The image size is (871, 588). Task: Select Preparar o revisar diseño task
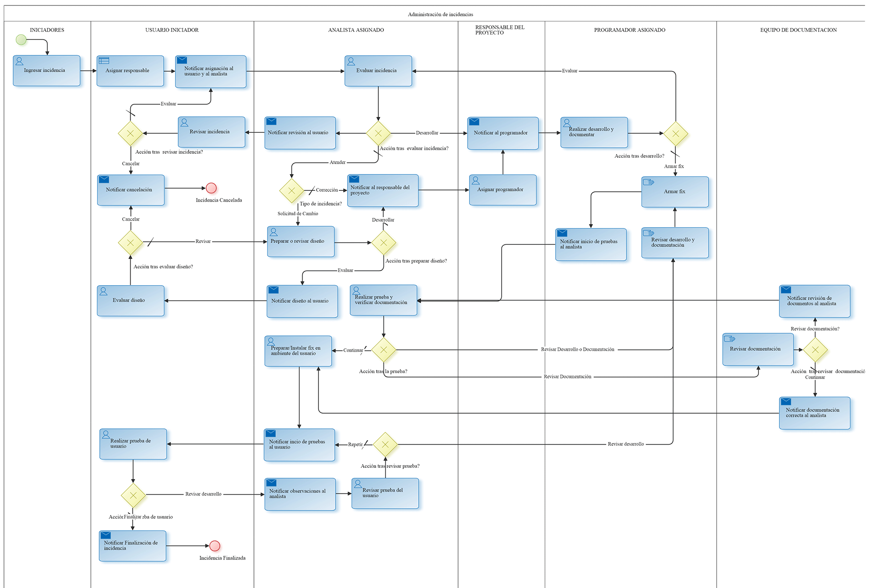pos(301,242)
